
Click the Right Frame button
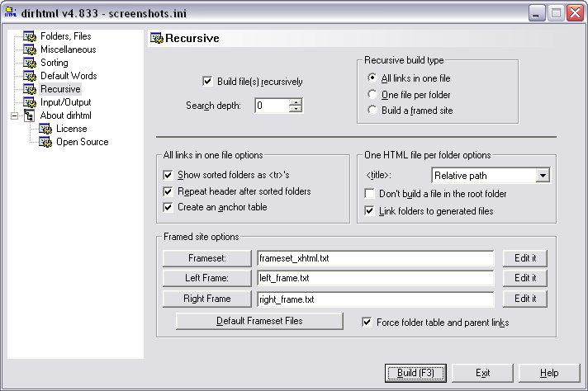[x=207, y=299]
